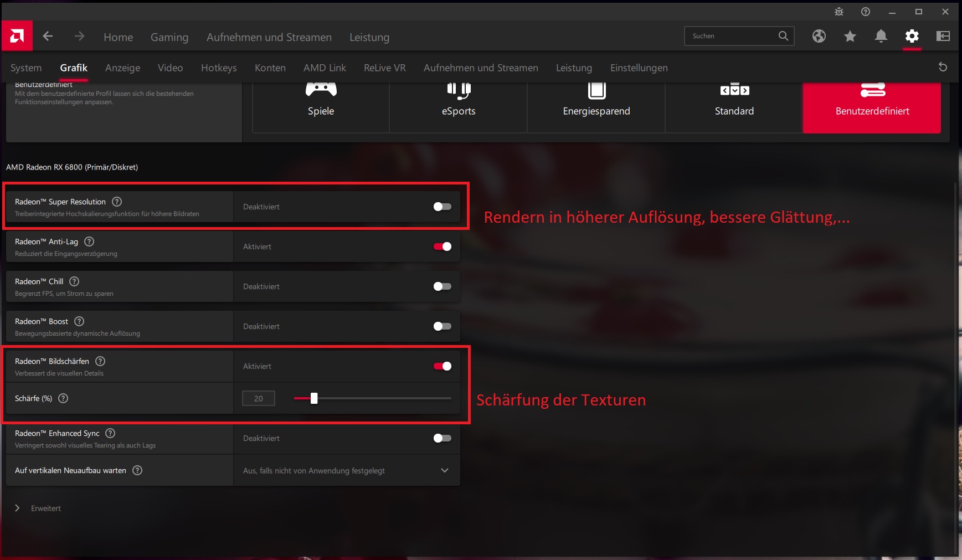
Task: Open notifications bell icon
Action: tap(881, 36)
